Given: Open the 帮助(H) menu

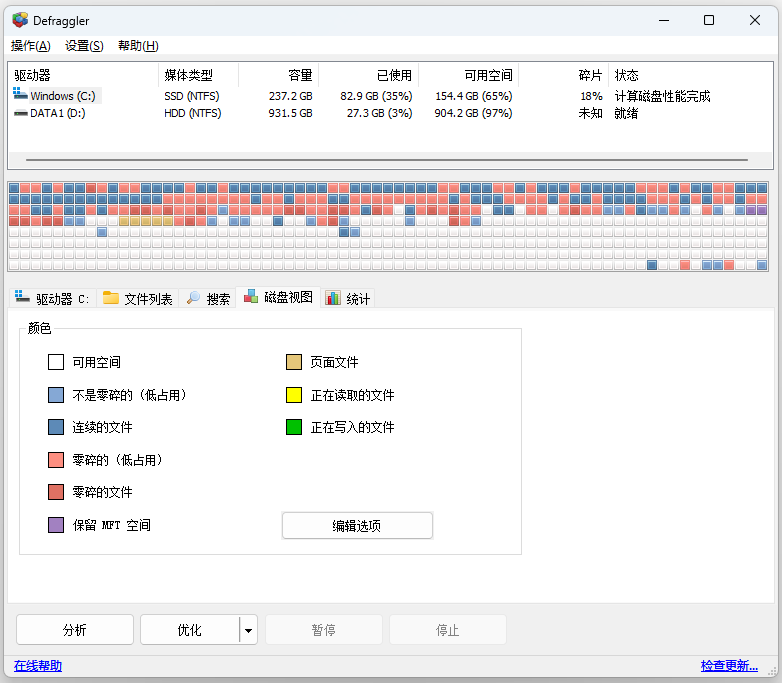Looking at the screenshot, I should tap(138, 46).
